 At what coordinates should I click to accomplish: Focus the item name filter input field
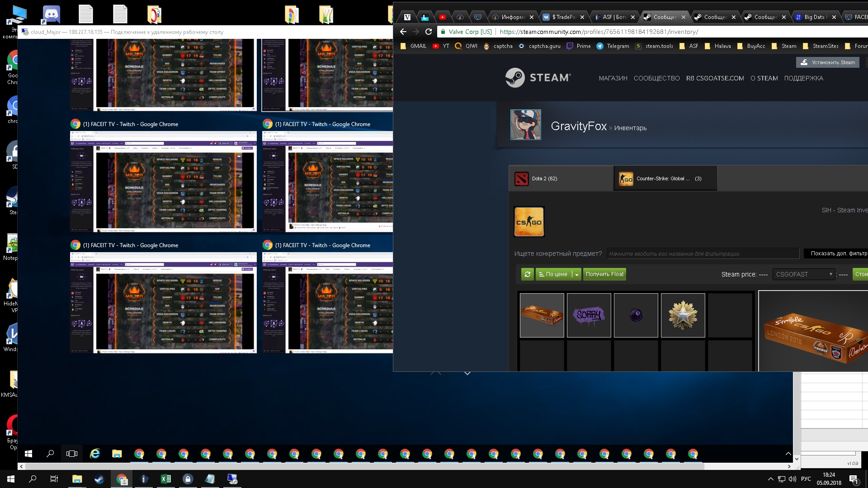point(703,253)
